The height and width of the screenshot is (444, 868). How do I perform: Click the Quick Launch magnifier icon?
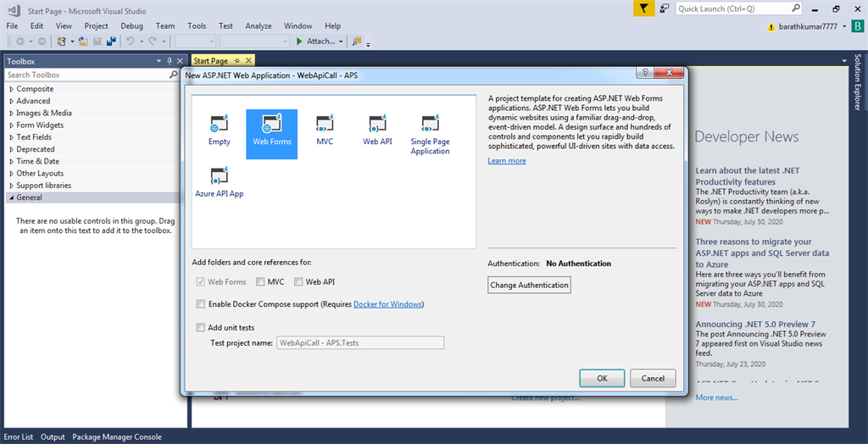[x=795, y=8]
